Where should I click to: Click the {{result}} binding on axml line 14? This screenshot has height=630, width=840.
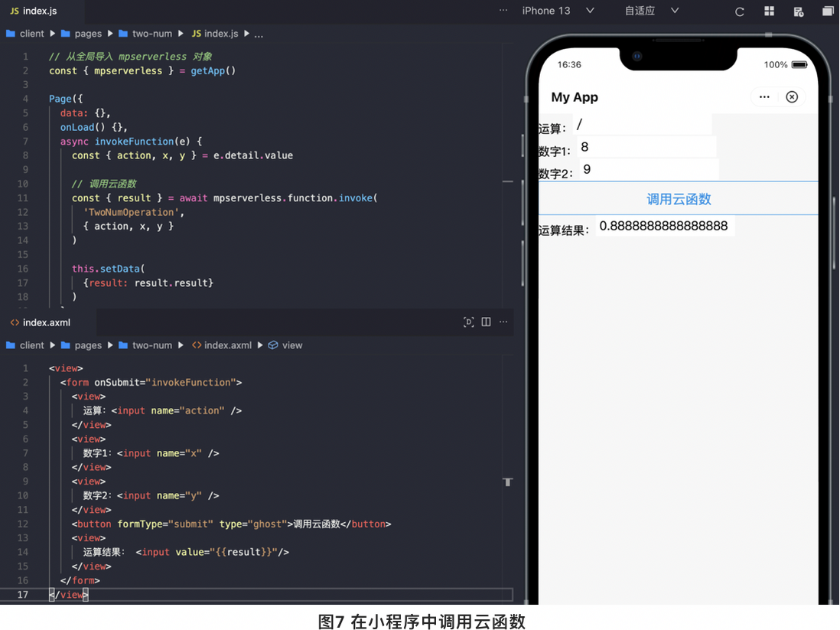point(246,552)
